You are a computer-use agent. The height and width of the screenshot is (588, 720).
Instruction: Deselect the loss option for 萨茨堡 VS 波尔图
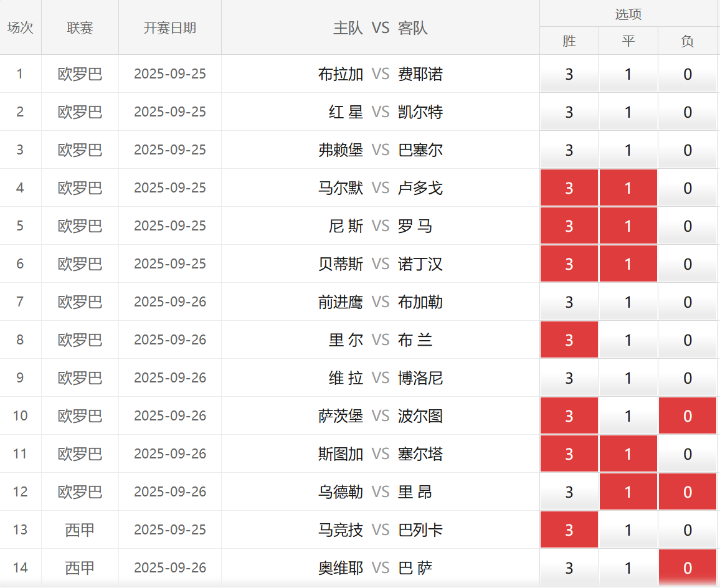(688, 416)
